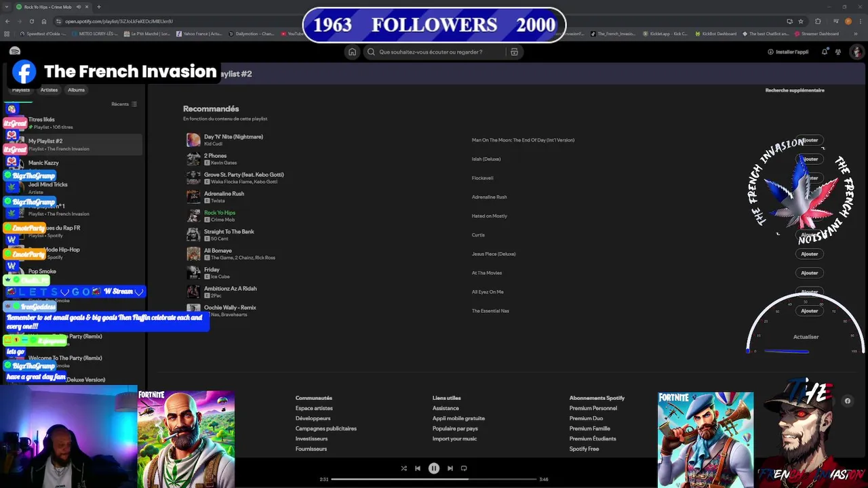Pause the current song
The width and height of the screenshot is (868, 488).
[434, 468]
